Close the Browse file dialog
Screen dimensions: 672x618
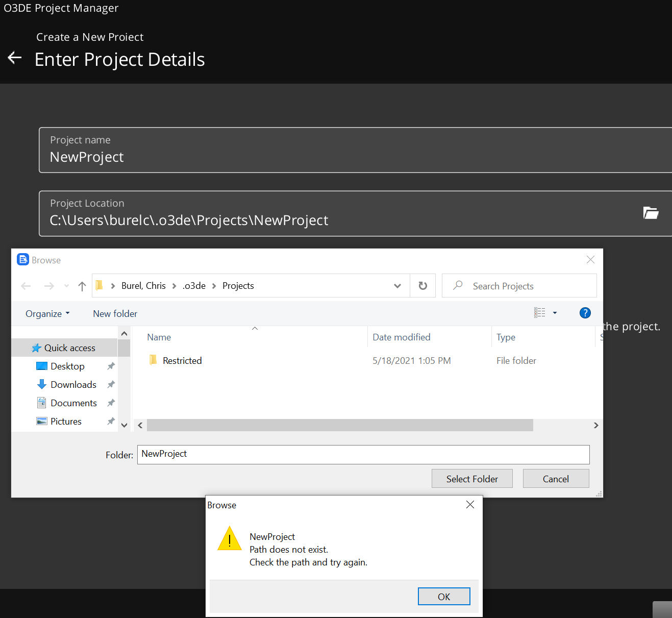(x=590, y=259)
